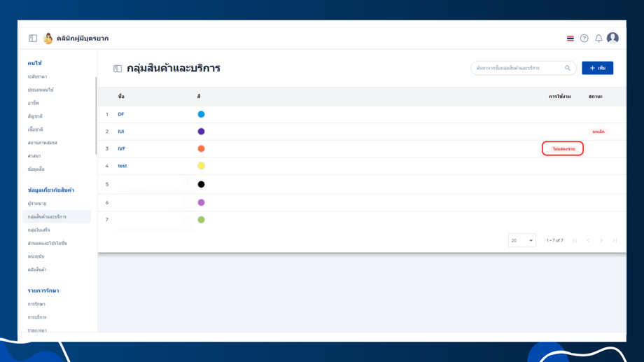This screenshot has width=644, height=362.
Task: Open ข้อมูลสื่อ in the sidebar
Action: (x=36, y=169)
